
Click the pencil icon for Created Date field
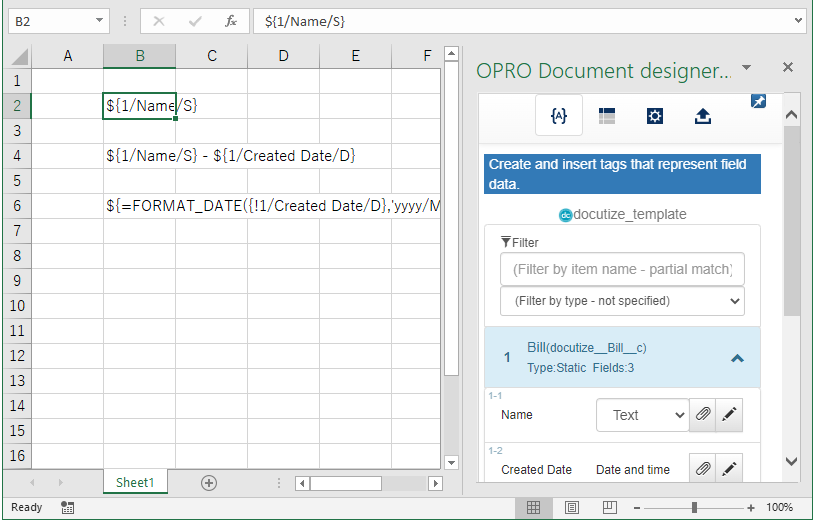pyautogui.click(x=730, y=469)
